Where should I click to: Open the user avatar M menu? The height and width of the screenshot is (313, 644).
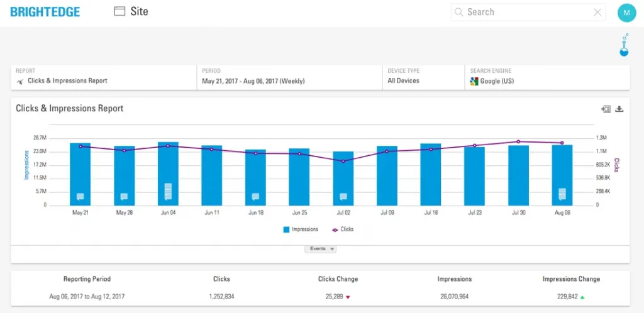point(626,13)
